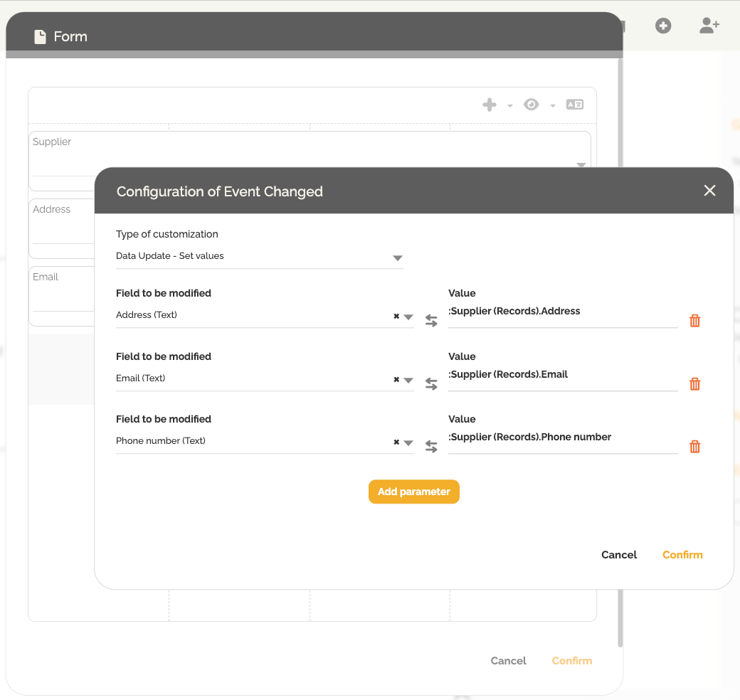Viewport: 740px width, 700px height.
Task: Toggle the eye visibility icon in form toolbar
Action: [531, 105]
